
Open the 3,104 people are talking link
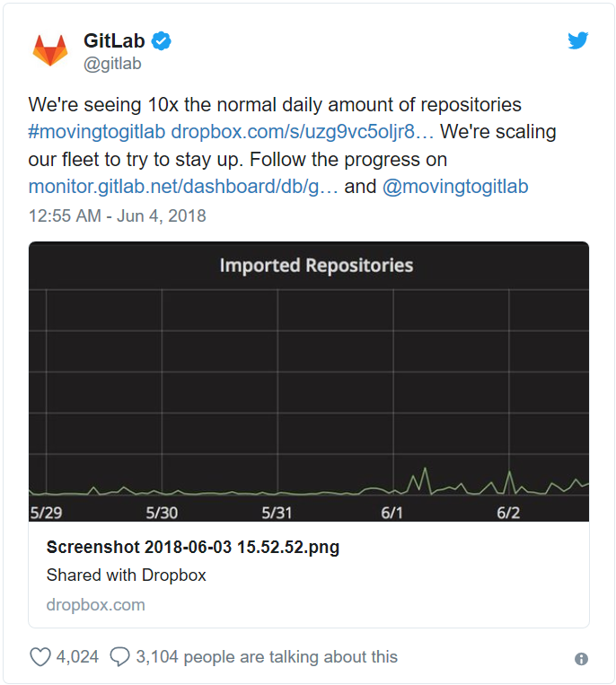click(266, 657)
